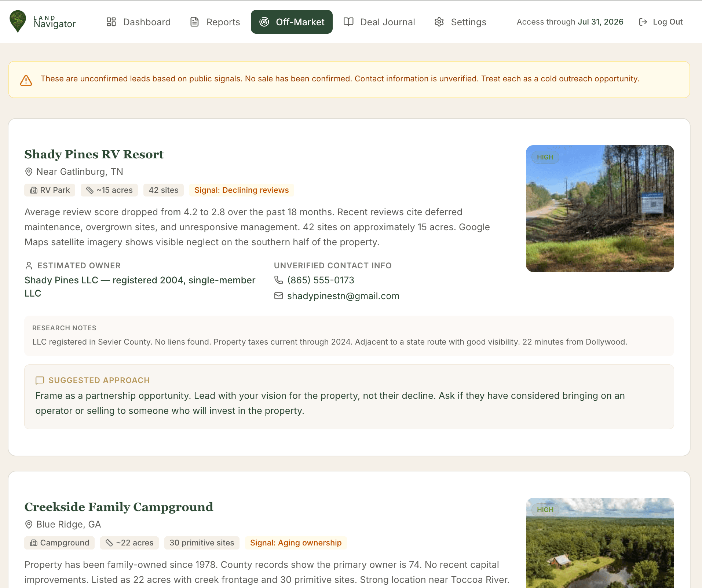Click the Creekside family-owned since 1978 description
The image size is (702, 588).
(x=267, y=572)
